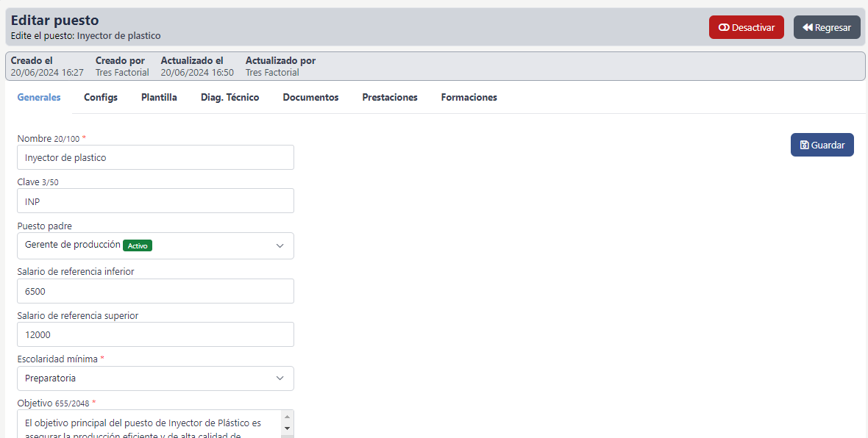This screenshot has width=868, height=438.
Task: Click the Nombre input field
Action: click(x=155, y=157)
